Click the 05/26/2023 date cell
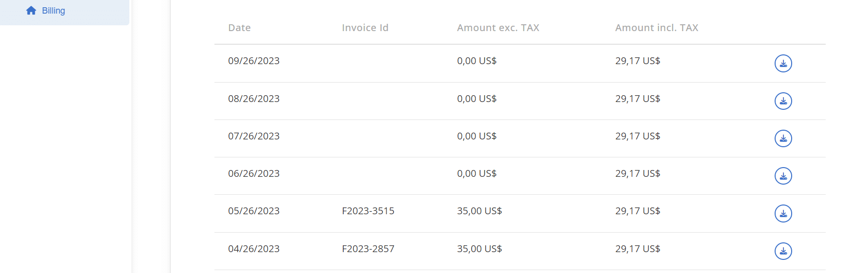 [254, 211]
